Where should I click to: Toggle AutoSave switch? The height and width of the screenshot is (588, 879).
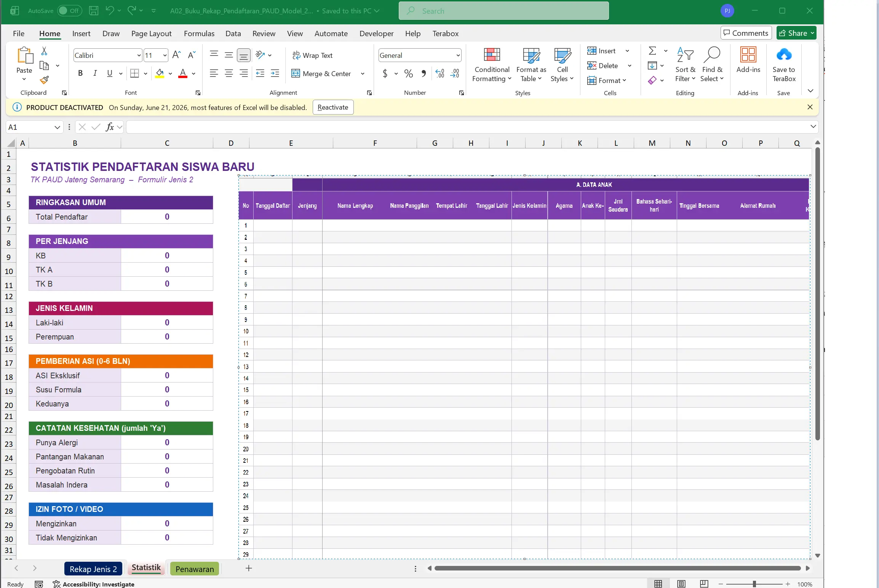(x=69, y=11)
